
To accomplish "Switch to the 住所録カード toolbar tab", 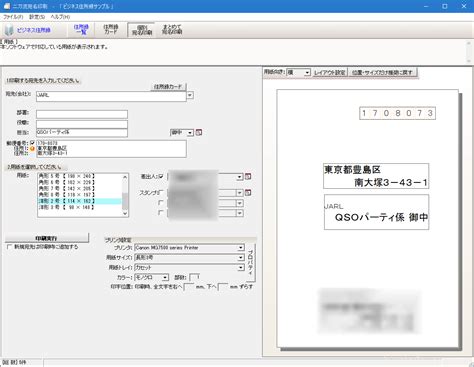I will coord(111,30).
